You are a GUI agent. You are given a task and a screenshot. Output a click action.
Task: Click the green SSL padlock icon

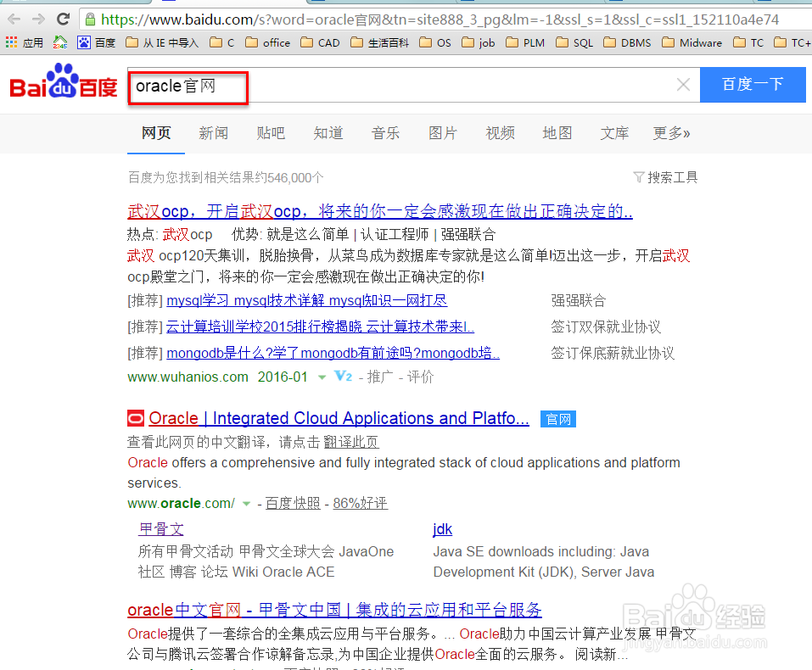90,20
